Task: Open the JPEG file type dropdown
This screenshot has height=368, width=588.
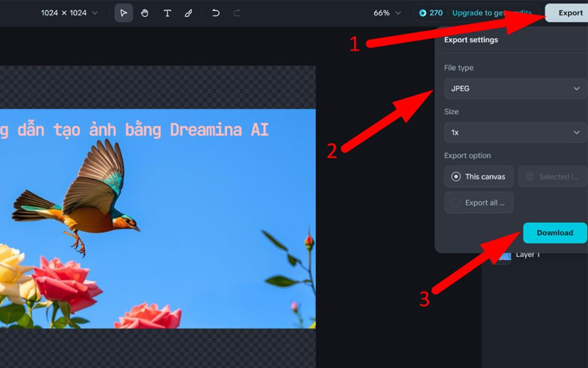Action: (x=515, y=89)
